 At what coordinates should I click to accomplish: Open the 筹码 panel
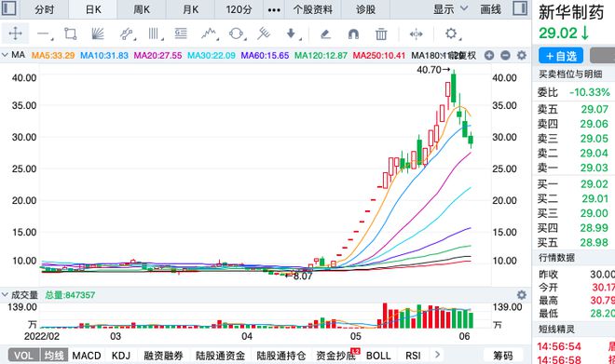pyautogui.click(x=503, y=356)
